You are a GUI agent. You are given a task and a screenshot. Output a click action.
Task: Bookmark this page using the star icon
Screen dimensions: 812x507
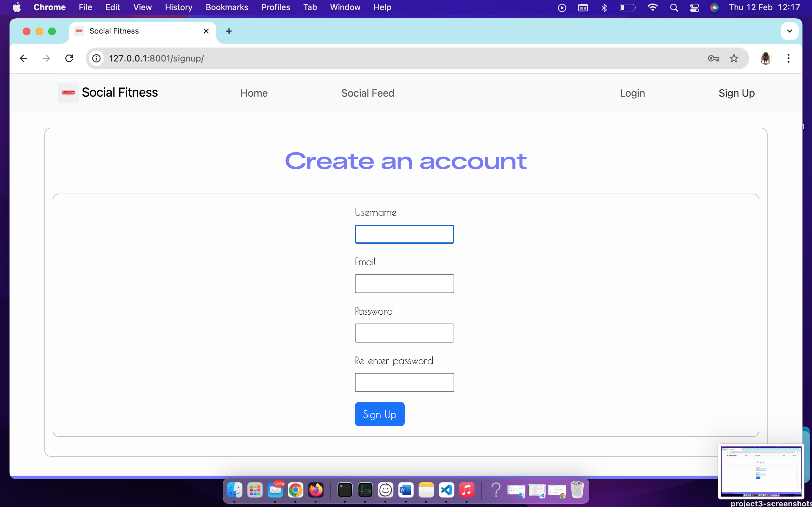[x=734, y=58]
